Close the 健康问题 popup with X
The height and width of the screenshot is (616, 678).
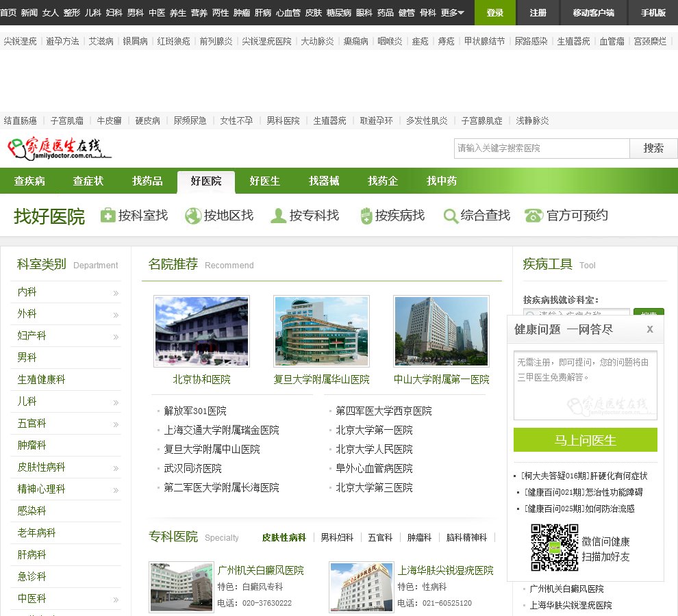[x=649, y=329]
